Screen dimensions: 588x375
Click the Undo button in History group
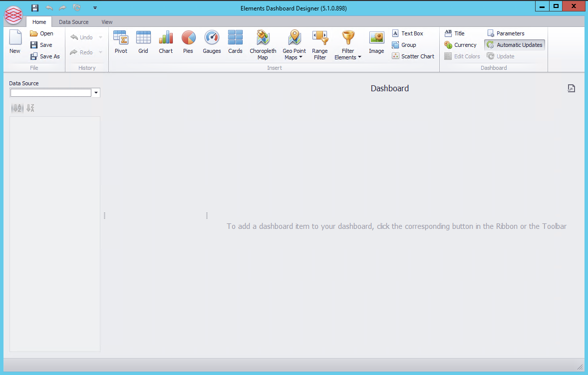click(x=81, y=37)
